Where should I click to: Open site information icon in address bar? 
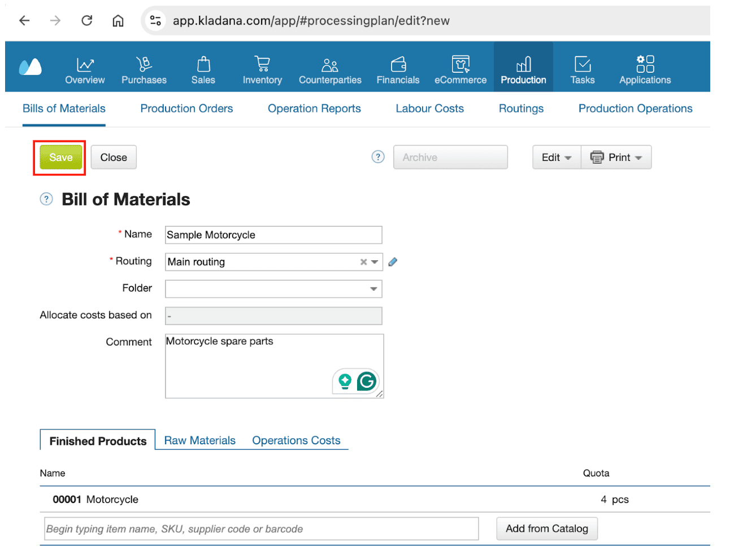click(x=155, y=21)
